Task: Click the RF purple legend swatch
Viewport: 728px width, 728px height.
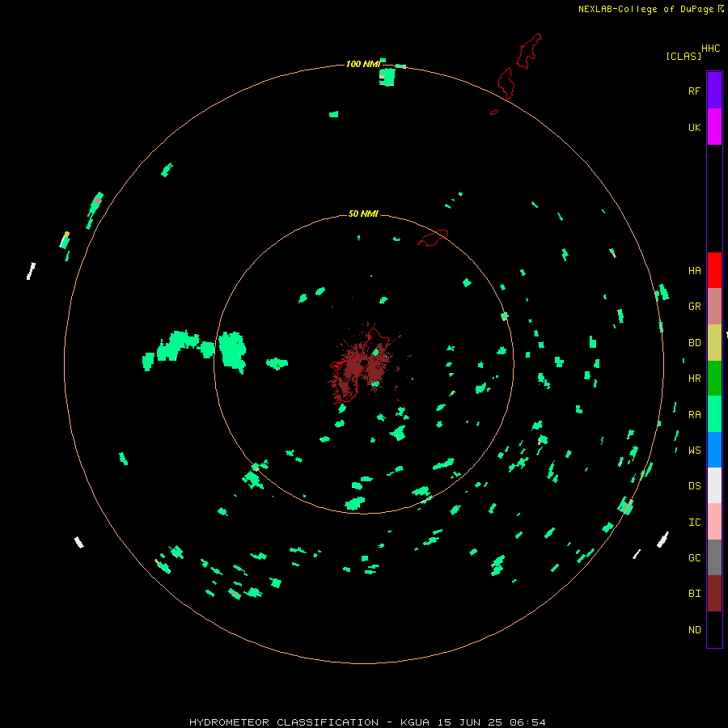Action: click(x=714, y=91)
